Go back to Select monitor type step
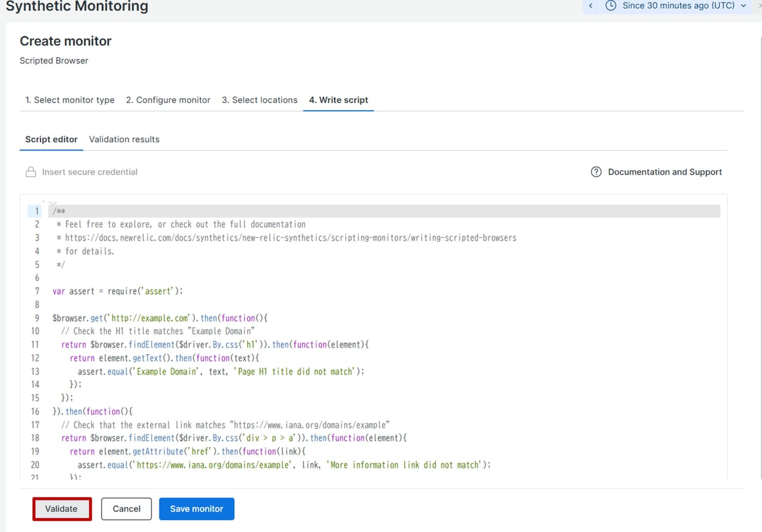 (x=70, y=100)
